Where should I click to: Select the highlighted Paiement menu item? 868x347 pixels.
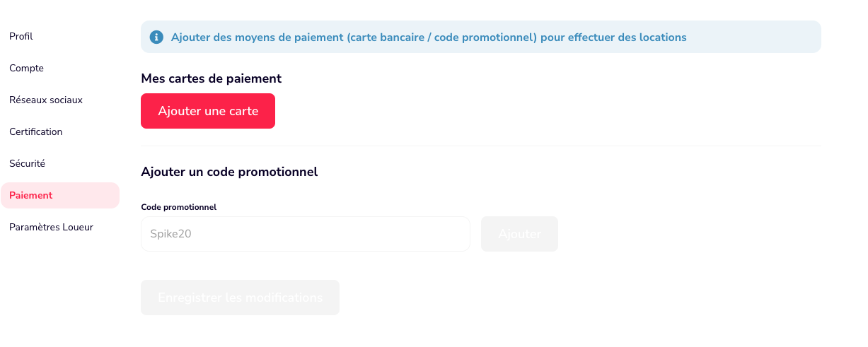pos(60,195)
